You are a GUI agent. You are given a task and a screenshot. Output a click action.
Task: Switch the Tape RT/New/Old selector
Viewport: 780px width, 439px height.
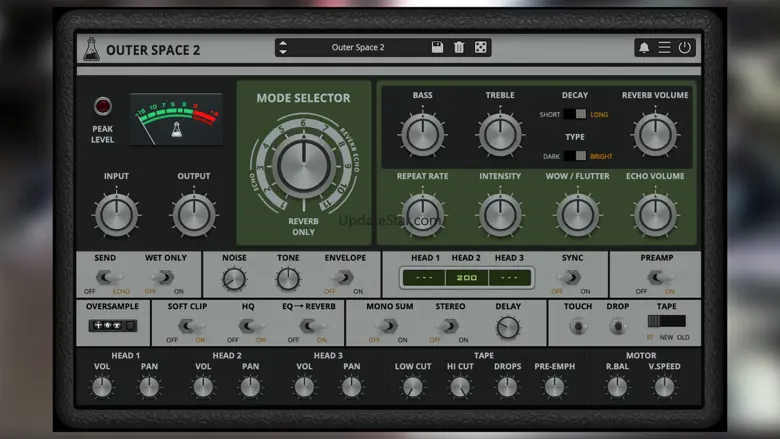[667, 321]
